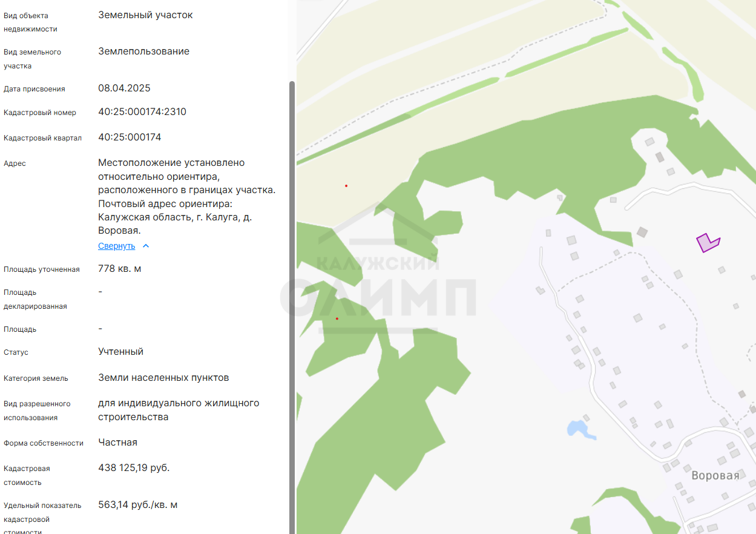The image size is (756, 534).
Task: Click the assignment date 08.04.2025
Action: point(124,88)
